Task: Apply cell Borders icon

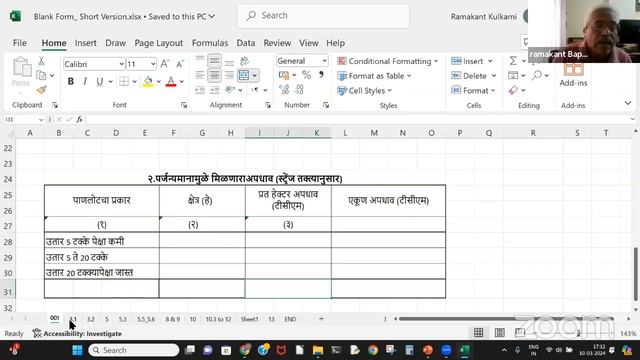Action: point(124,82)
